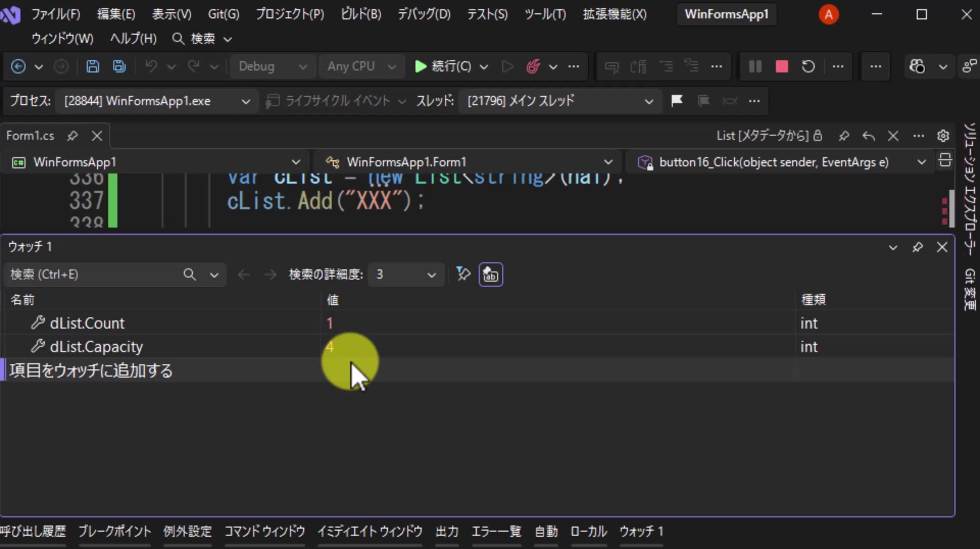Click the account avatar 'A' icon
This screenshot has height=549, width=980.
(x=828, y=14)
